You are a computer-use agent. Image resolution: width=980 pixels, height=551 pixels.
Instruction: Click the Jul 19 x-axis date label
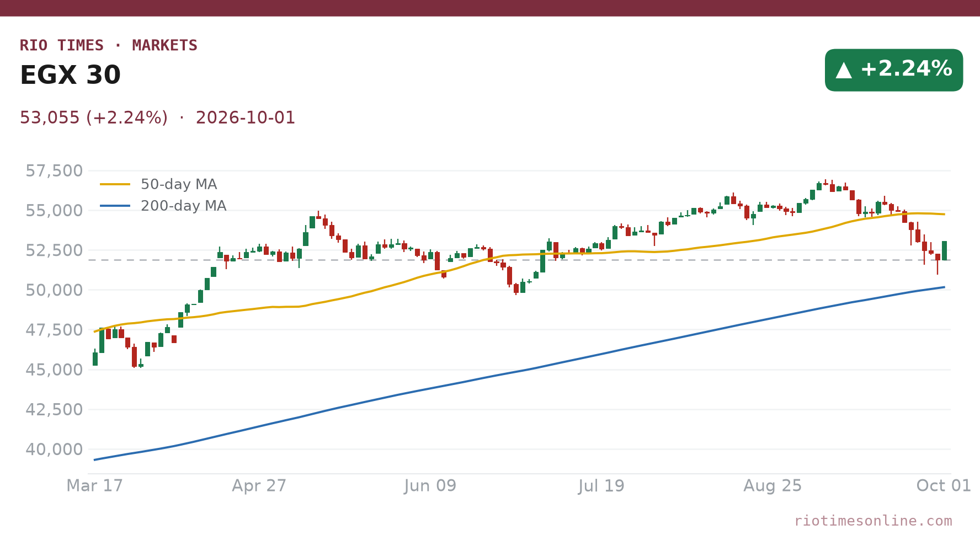click(x=601, y=486)
